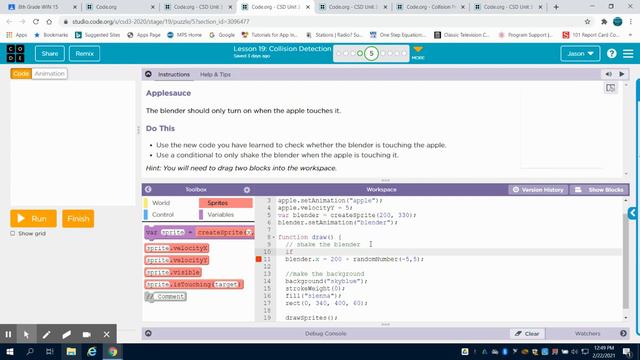Image resolution: width=640 pixels, height=360 pixels.
Task: Select current level 5 bubble
Action: coord(371,53)
